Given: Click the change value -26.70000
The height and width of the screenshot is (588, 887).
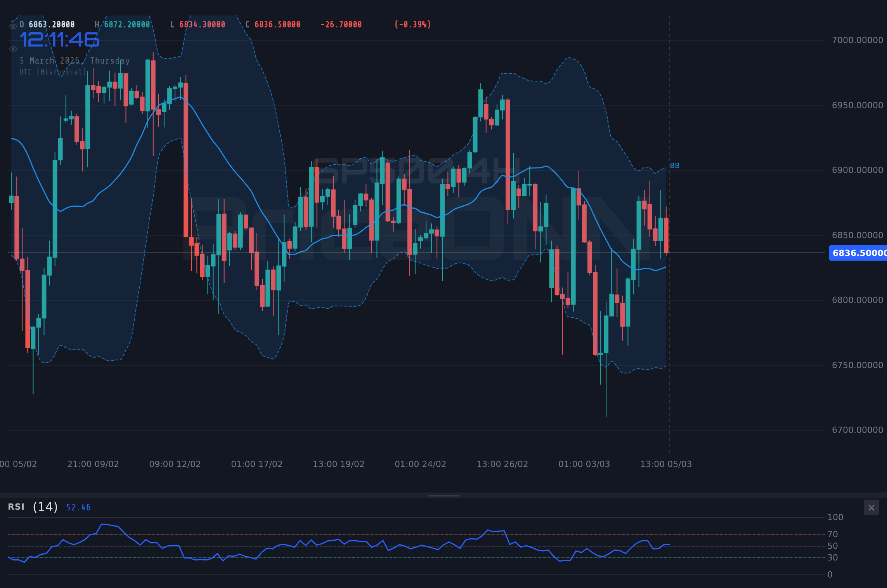Looking at the screenshot, I should (x=341, y=24).
